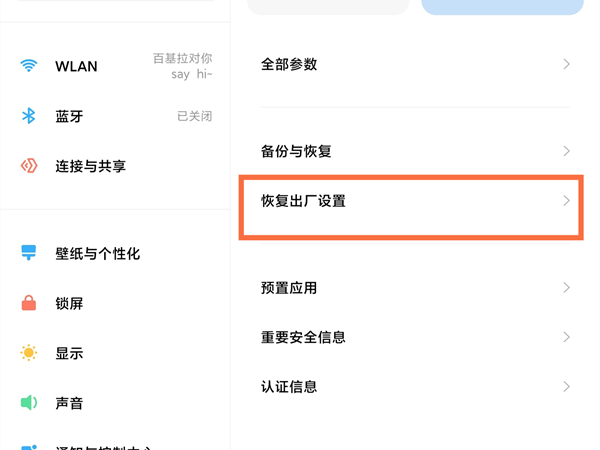Open 恢复出厂设置 factory reset option
This screenshot has height=450, width=600.
pyautogui.click(x=303, y=201)
